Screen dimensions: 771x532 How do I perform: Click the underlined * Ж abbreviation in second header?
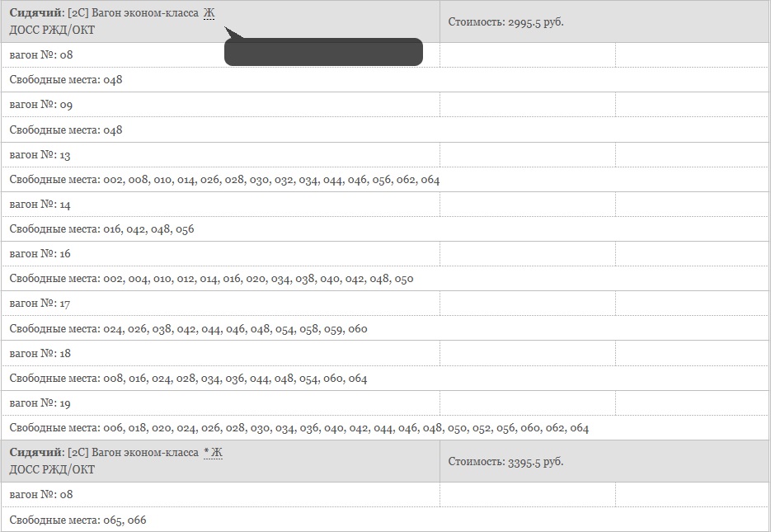coord(213,452)
